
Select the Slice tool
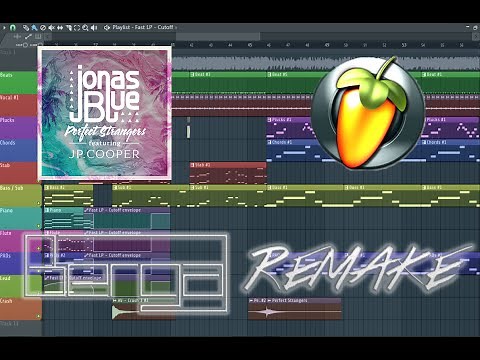point(69,28)
